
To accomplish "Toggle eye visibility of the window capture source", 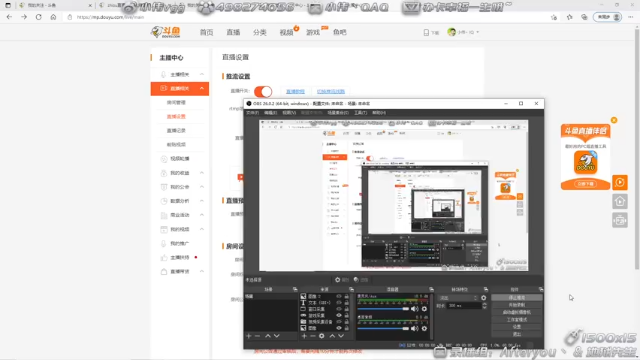I will tap(339, 309).
